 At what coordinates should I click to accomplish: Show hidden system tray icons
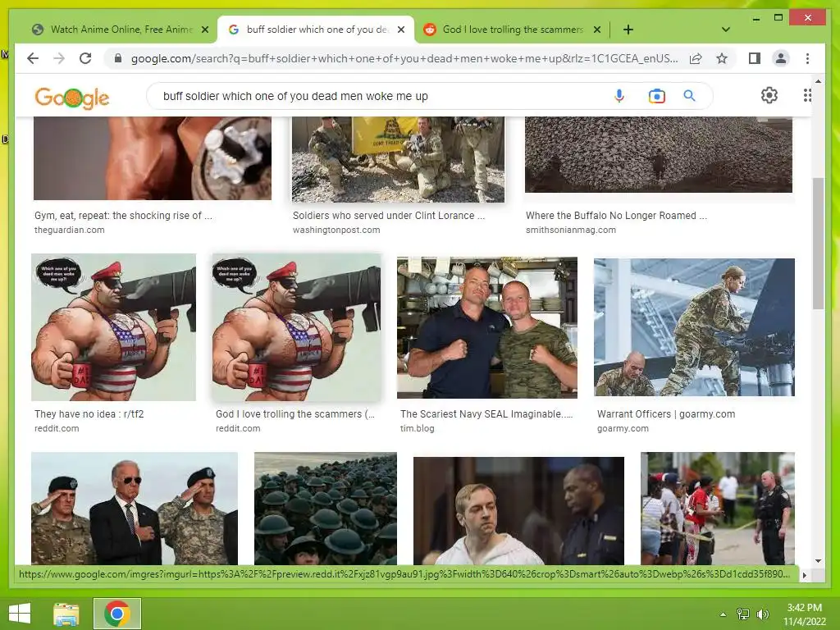(x=723, y=614)
